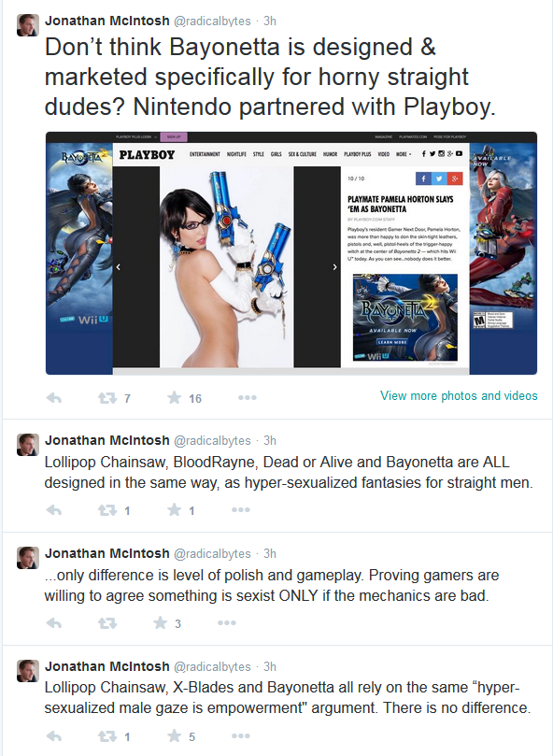This screenshot has width=553, height=756.
Task: Reply to the Lollipop Chainsaw, BloodRayne tweet
Action: pyautogui.click(x=54, y=510)
